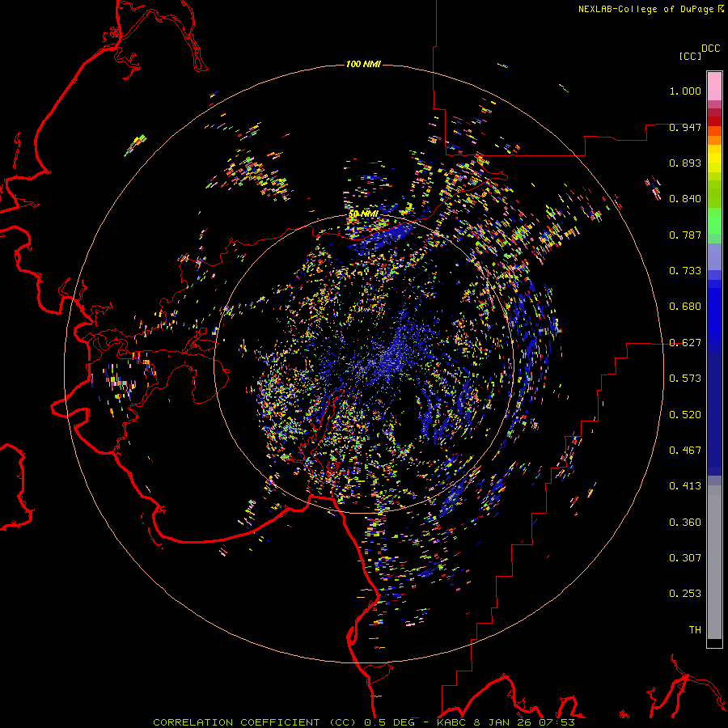Click the 0.840 scale value
This screenshot has width=728, height=728.
[685, 199]
